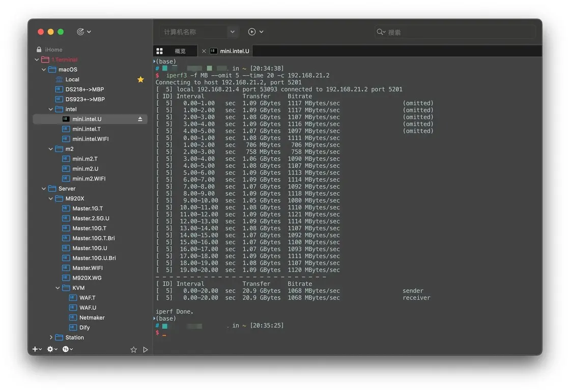Open the smiley action menu at sidebar bottom

point(67,349)
